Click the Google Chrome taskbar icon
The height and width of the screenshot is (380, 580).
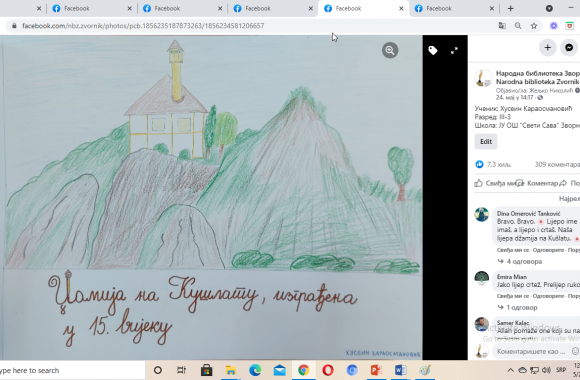click(303, 370)
